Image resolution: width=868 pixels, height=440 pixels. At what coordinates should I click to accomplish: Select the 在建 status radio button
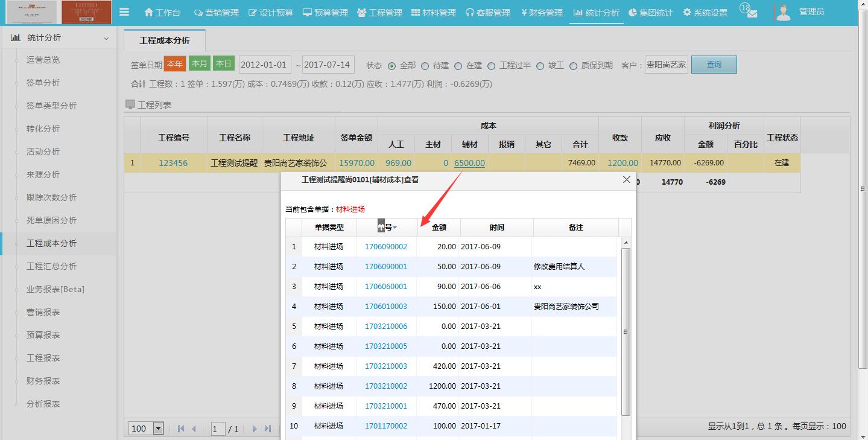(458, 66)
